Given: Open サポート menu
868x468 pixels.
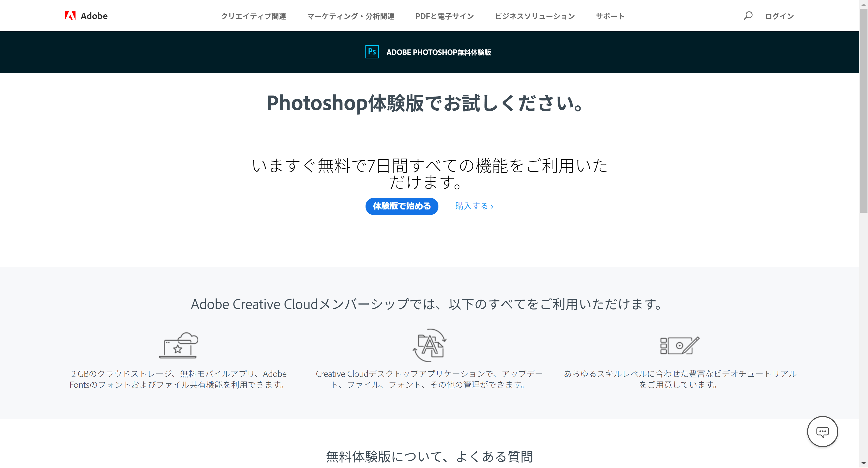Looking at the screenshot, I should pyautogui.click(x=610, y=16).
